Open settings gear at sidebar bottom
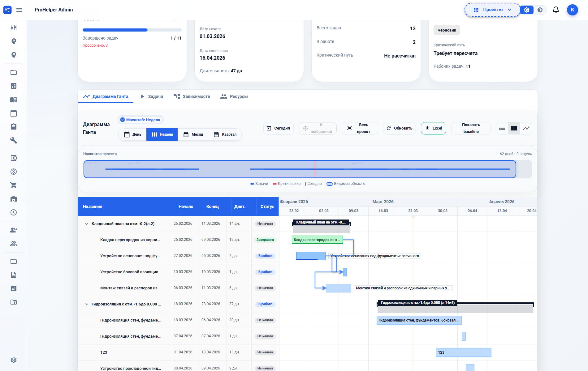The height and width of the screenshot is (371, 588). click(14, 360)
